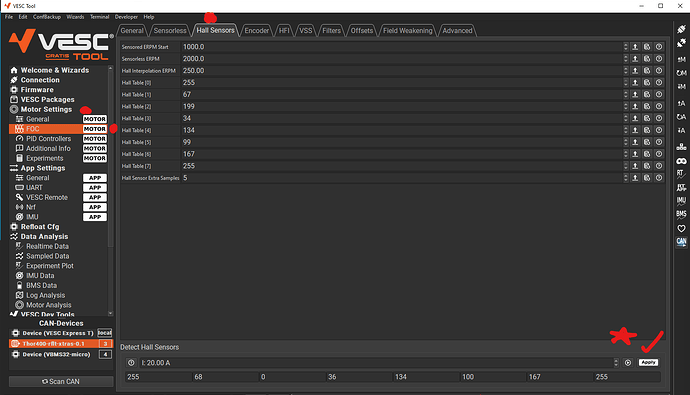
Task: Open the Advanced tab
Action: (x=457, y=30)
